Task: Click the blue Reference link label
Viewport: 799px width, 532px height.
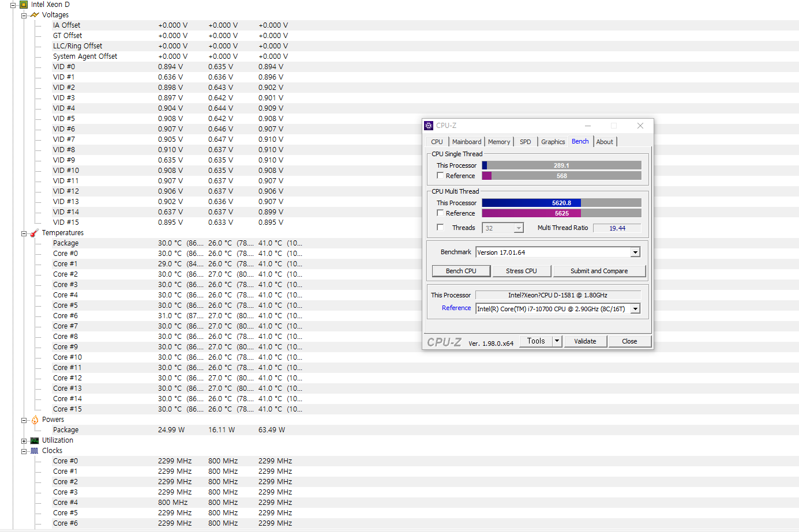Action: (x=456, y=308)
